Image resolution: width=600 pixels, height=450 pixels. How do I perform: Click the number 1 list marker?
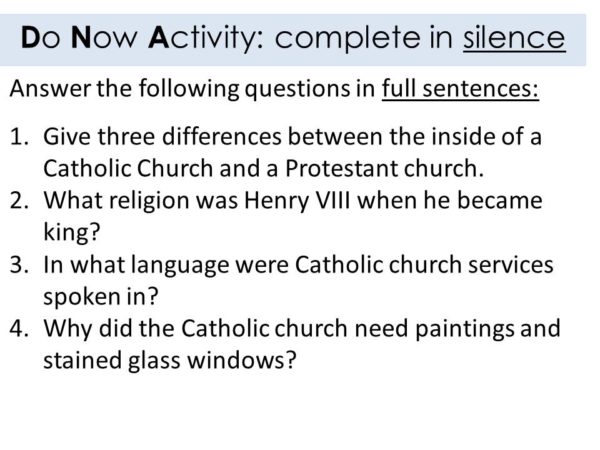coord(18,137)
